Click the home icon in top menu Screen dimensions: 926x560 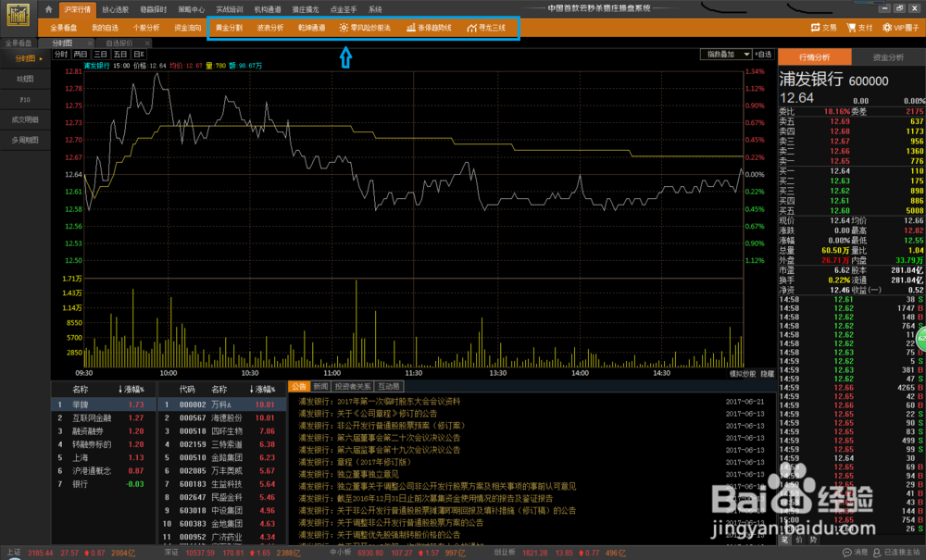click(48, 9)
